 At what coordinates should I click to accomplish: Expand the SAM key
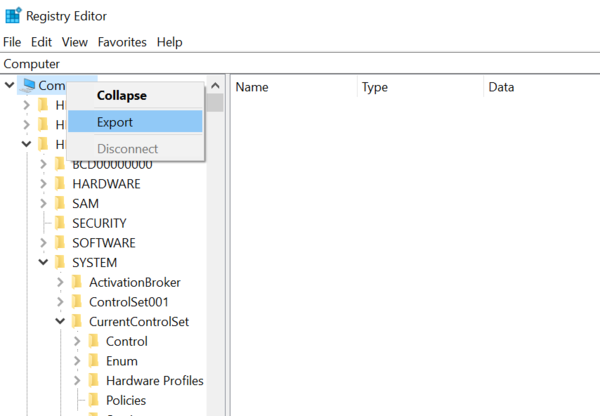point(43,203)
